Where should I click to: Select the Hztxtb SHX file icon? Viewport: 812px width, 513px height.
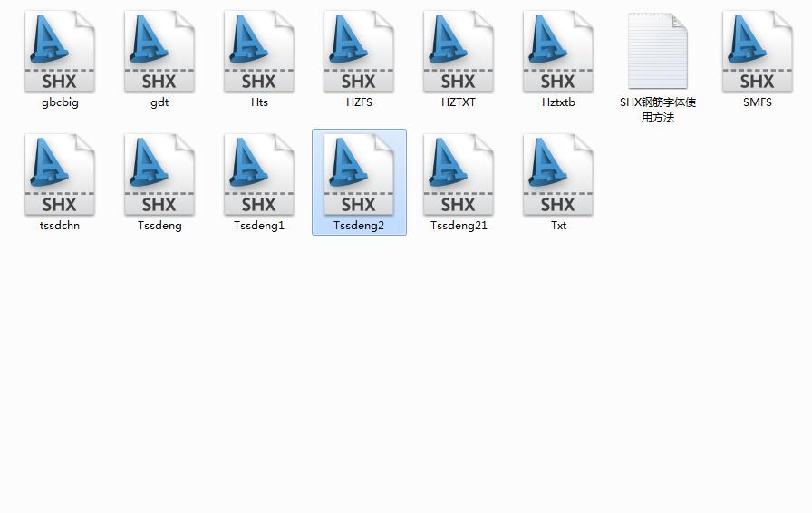558,52
